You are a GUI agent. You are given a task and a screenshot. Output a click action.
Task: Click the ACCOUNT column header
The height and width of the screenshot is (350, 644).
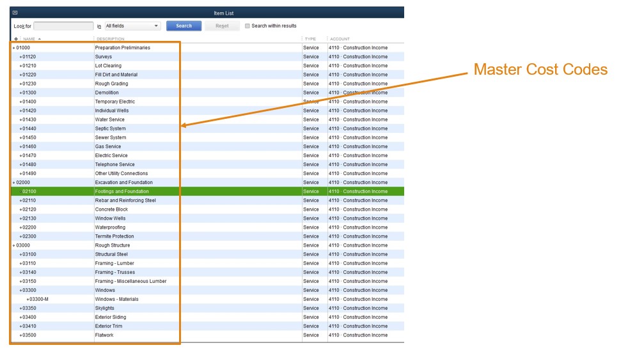[340, 39]
